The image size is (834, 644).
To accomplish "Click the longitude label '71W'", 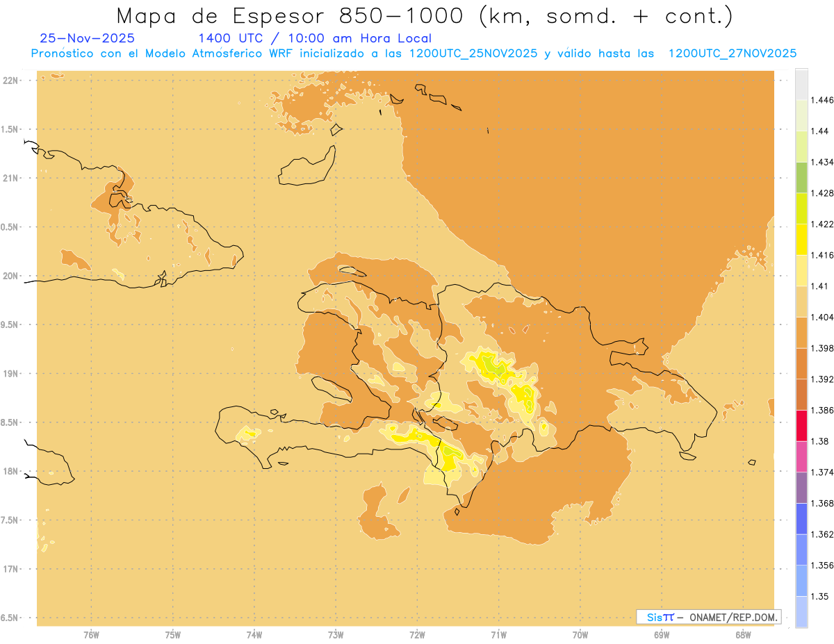I will (x=498, y=634).
